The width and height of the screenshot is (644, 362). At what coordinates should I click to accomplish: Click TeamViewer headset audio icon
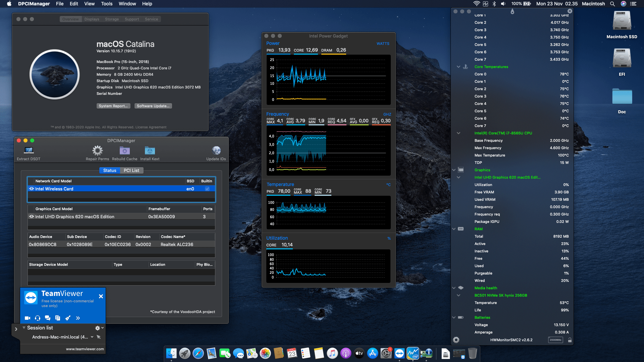38,318
